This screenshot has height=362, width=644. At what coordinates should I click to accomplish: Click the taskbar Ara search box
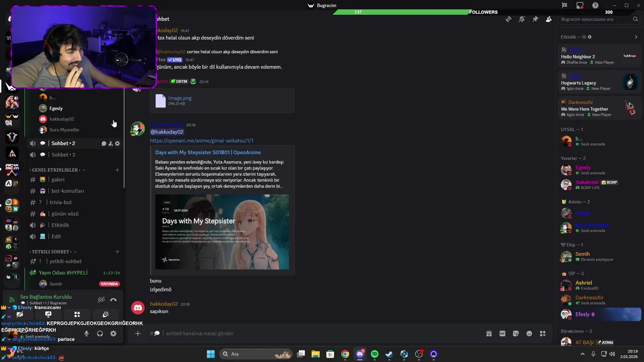pyautogui.click(x=257, y=354)
